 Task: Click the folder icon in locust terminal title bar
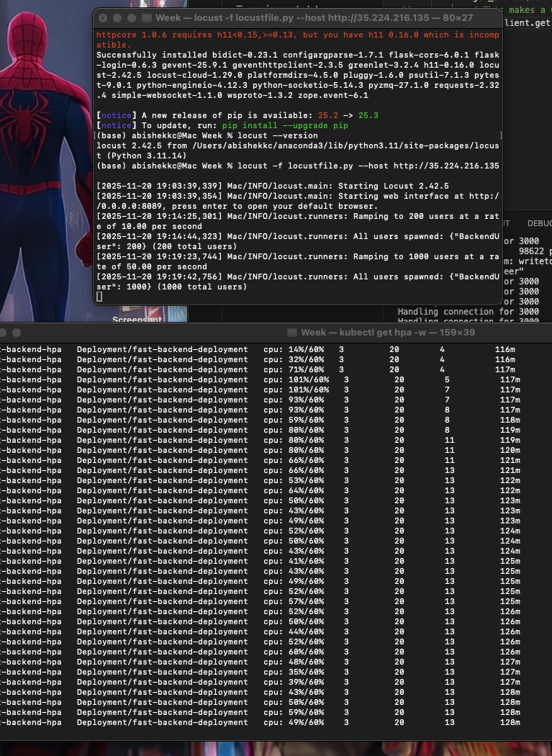pos(147,18)
